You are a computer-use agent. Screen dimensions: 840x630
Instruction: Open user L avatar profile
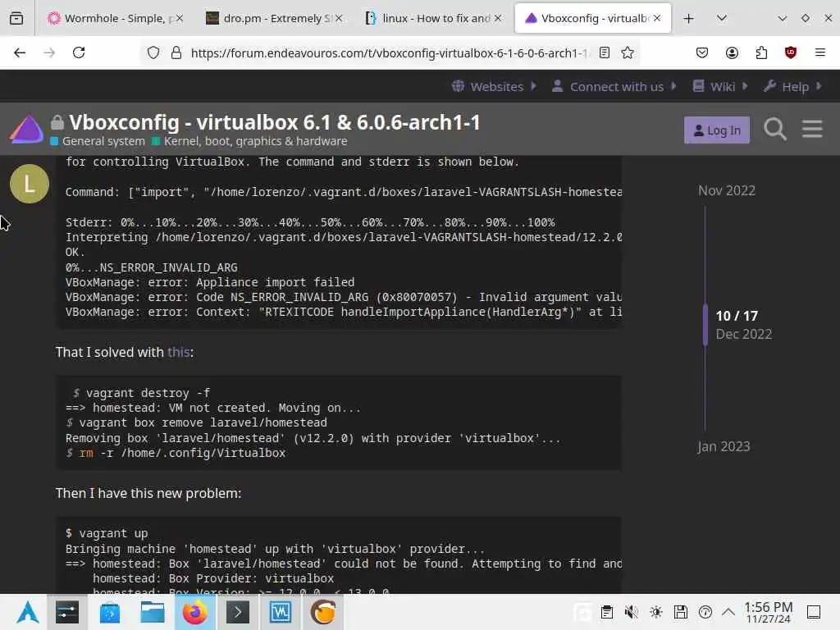click(30, 184)
